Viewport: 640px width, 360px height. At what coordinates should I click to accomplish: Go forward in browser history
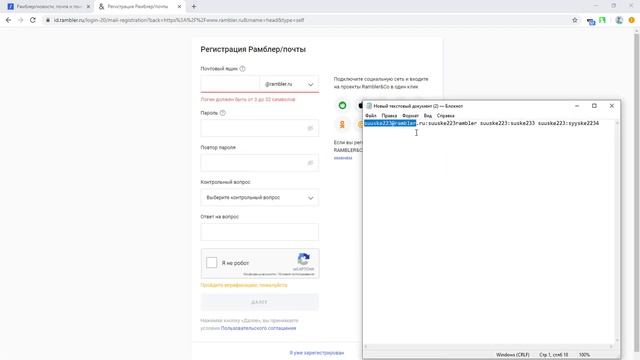point(20,20)
